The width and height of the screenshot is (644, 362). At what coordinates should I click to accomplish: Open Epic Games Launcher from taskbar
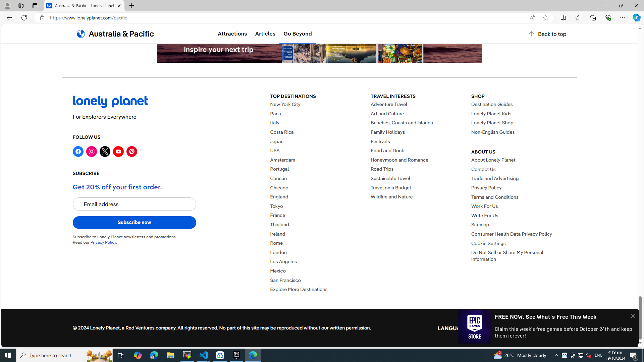point(236,355)
